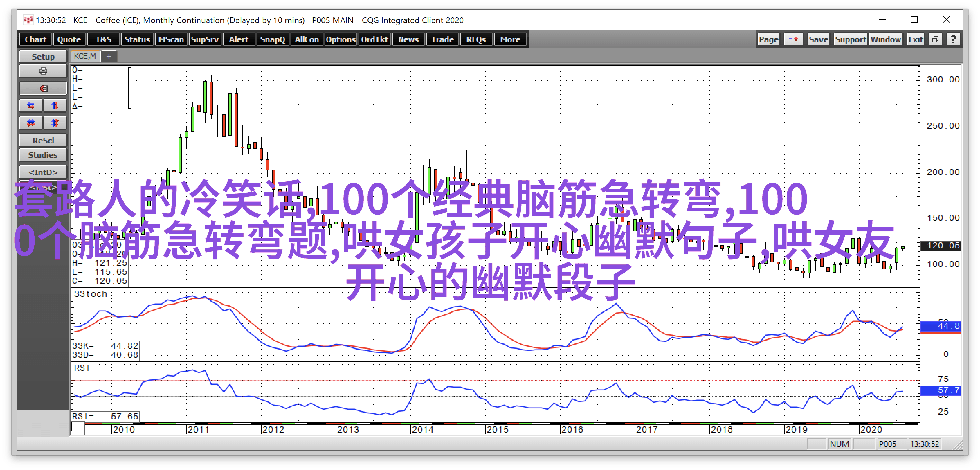Click the question mark help icon
This screenshot has width=980, height=470.
[953, 39]
